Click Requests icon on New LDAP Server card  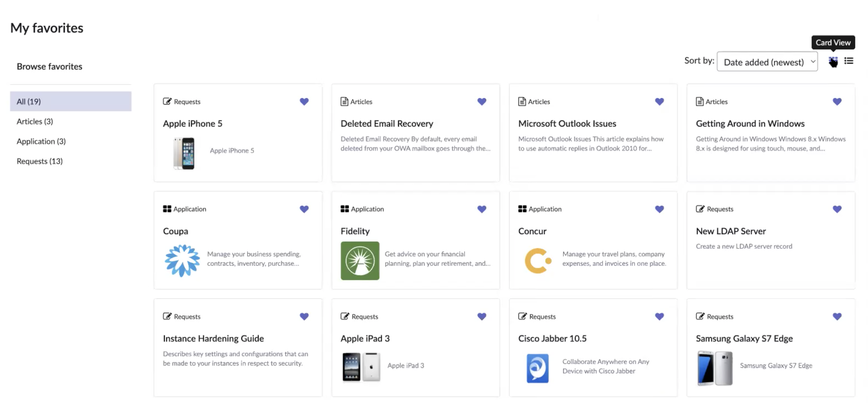tap(700, 209)
